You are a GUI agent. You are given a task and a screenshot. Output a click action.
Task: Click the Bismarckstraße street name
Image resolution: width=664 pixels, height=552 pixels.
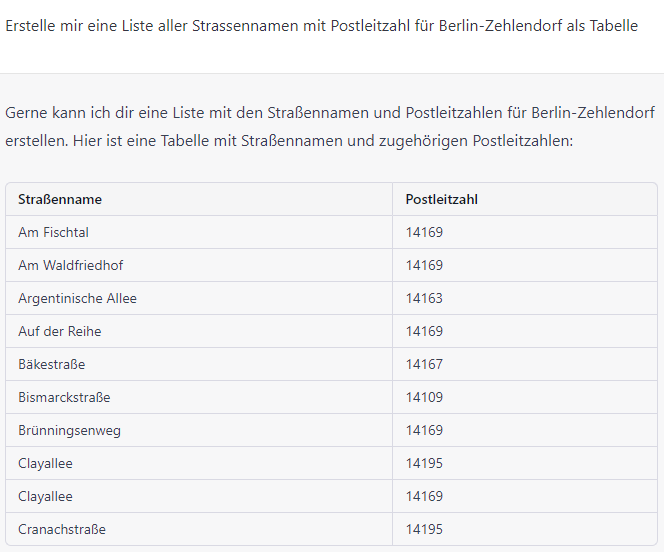pyautogui.click(x=64, y=397)
